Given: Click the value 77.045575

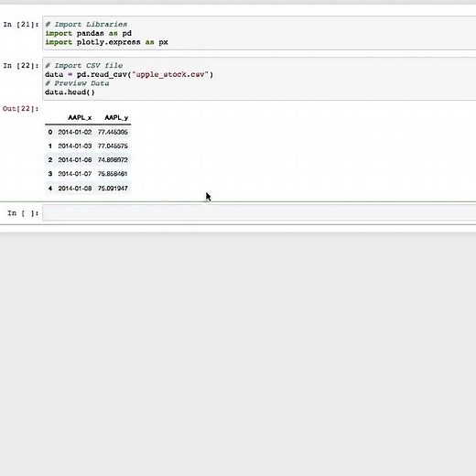Looking at the screenshot, I should pos(113,146).
